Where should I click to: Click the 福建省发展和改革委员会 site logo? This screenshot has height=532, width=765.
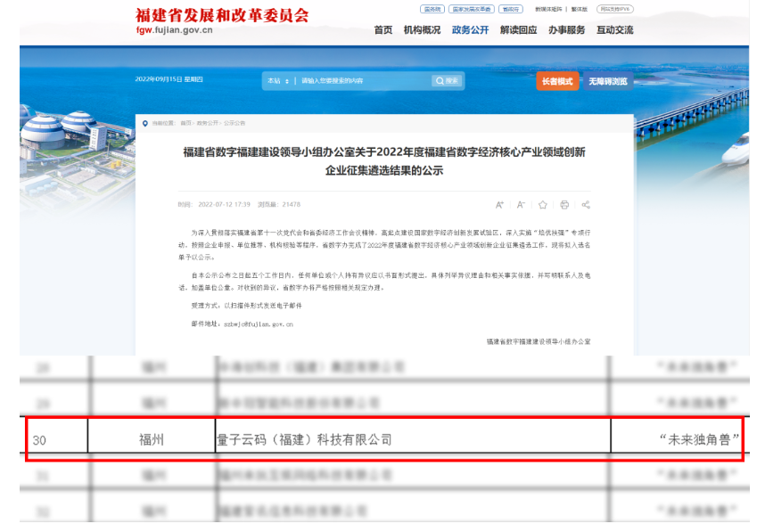tap(222, 16)
